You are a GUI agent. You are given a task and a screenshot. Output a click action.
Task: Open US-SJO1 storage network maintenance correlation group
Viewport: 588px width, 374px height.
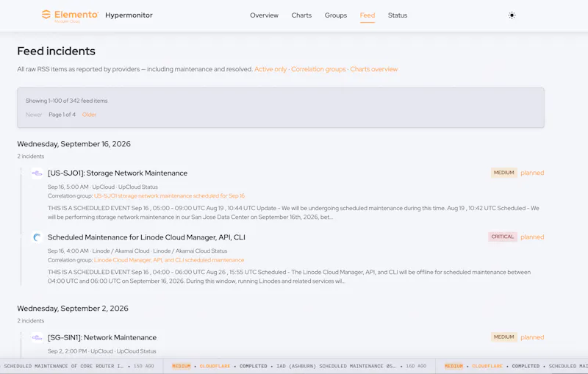pyautogui.click(x=169, y=196)
